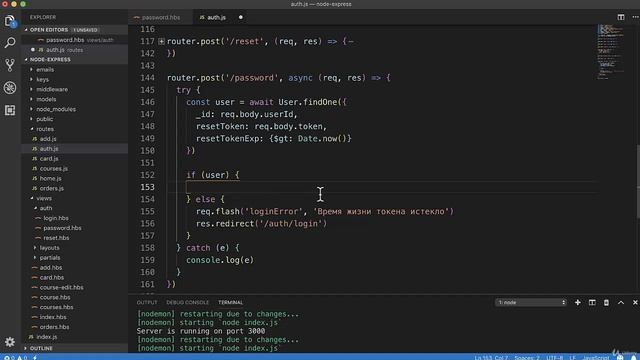Screen dimensions: 640x360
Task: Collapse the views folder
Action: [x=44, y=198]
